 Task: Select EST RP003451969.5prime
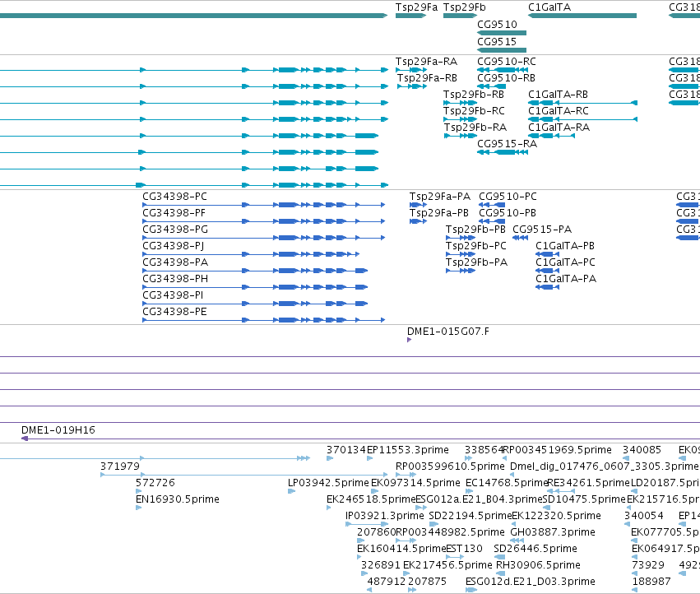pos(557,450)
